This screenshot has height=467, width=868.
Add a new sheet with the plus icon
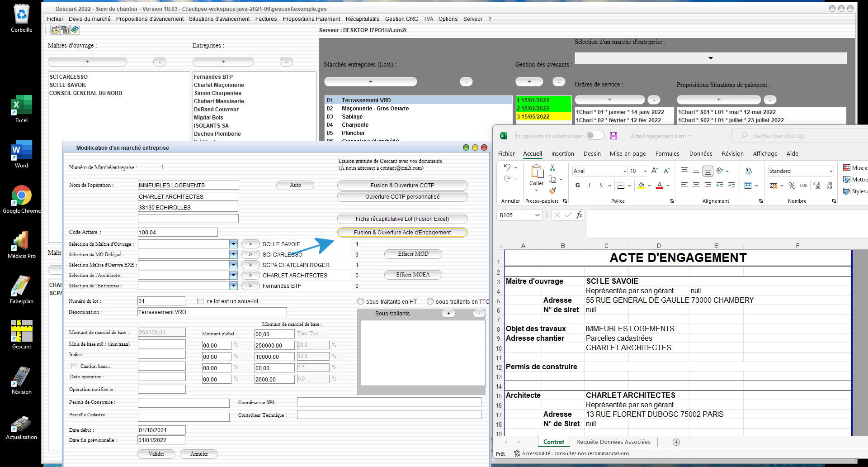point(676,442)
